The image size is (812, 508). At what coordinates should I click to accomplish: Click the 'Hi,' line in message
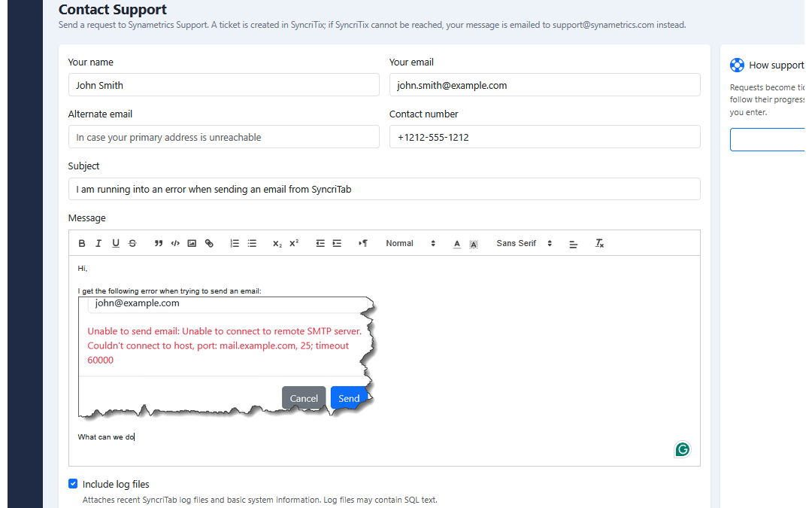[x=83, y=269]
